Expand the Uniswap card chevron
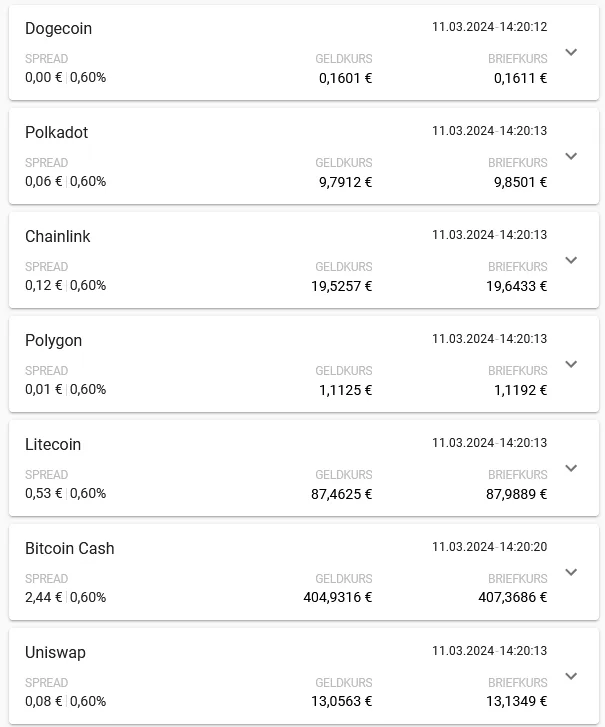Viewport: 605px width, 727px height. [571, 676]
